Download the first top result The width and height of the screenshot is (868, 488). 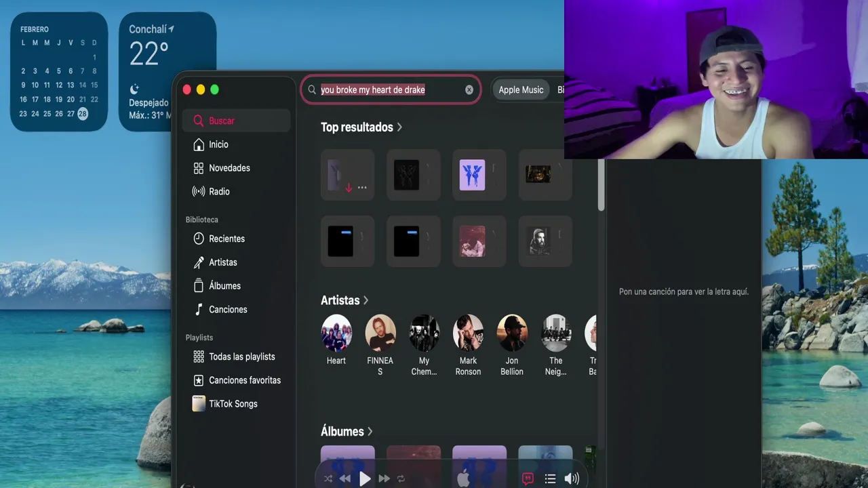point(349,188)
